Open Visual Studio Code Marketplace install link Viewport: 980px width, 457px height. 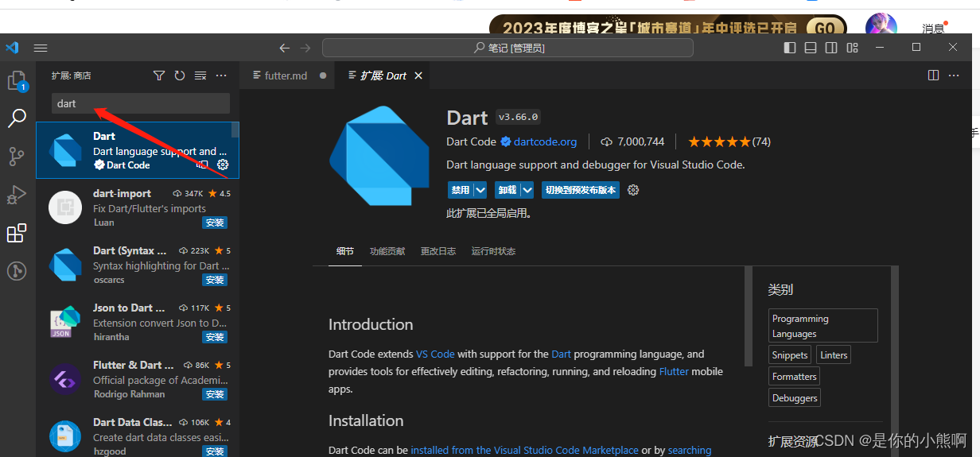[x=524, y=450]
